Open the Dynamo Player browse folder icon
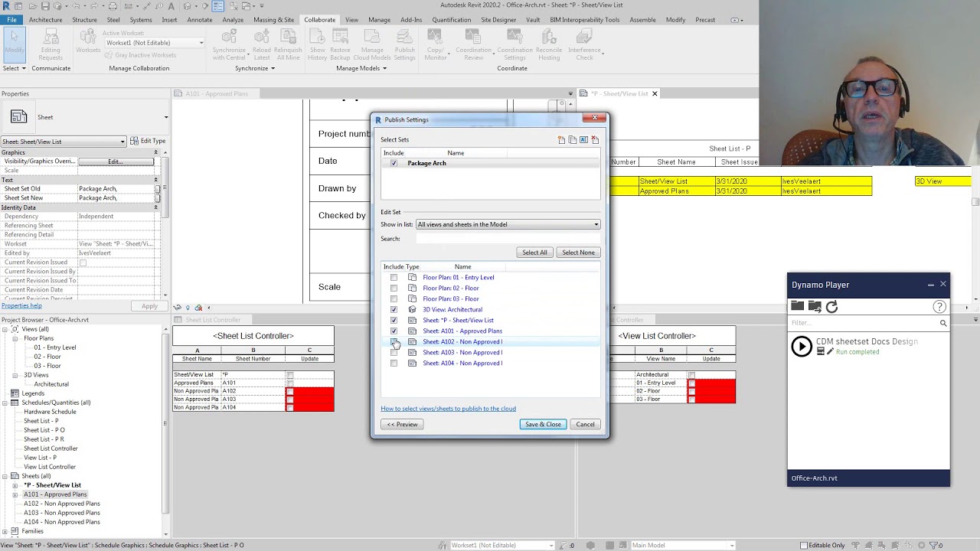980x551 pixels. (798, 306)
